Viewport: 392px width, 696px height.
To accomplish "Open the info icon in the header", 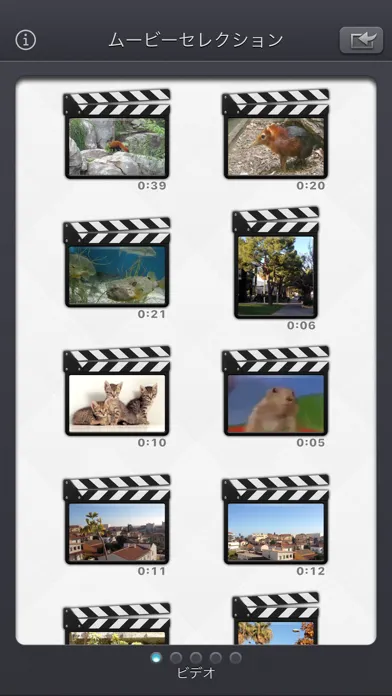I will click(26, 40).
